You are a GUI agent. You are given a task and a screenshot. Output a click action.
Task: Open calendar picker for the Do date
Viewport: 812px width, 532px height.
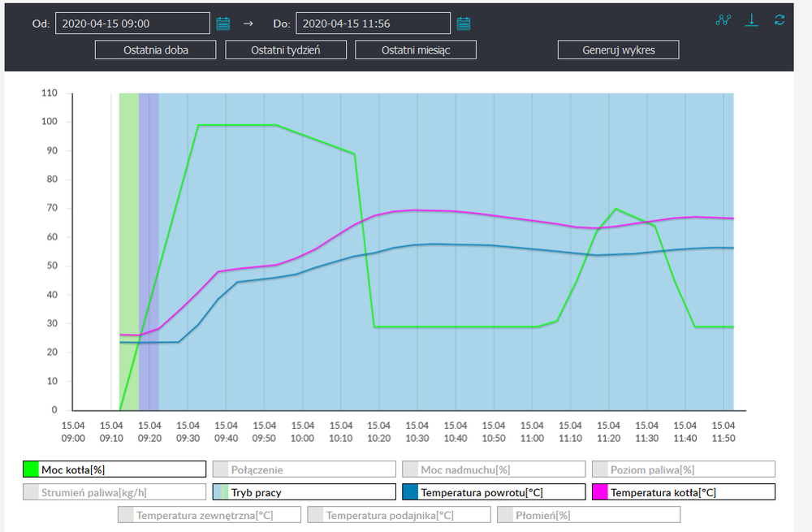pos(464,24)
